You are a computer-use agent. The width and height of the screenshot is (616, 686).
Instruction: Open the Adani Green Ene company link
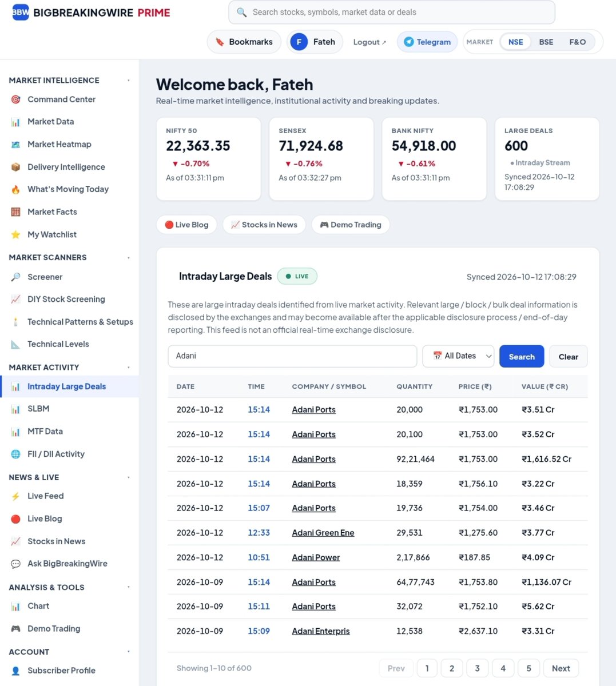click(323, 533)
